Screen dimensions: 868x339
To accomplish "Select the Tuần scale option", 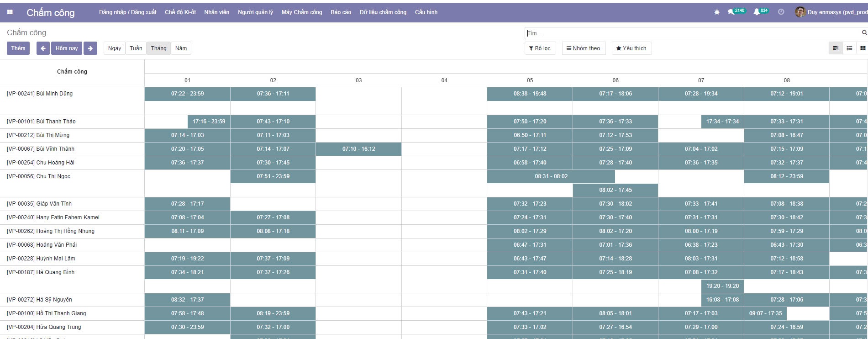I will [136, 48].
